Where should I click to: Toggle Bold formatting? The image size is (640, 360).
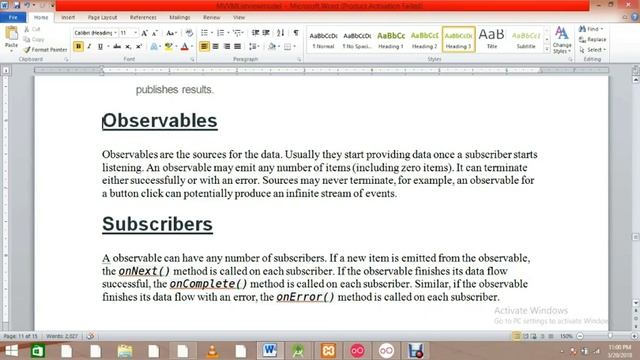point(78,47)
